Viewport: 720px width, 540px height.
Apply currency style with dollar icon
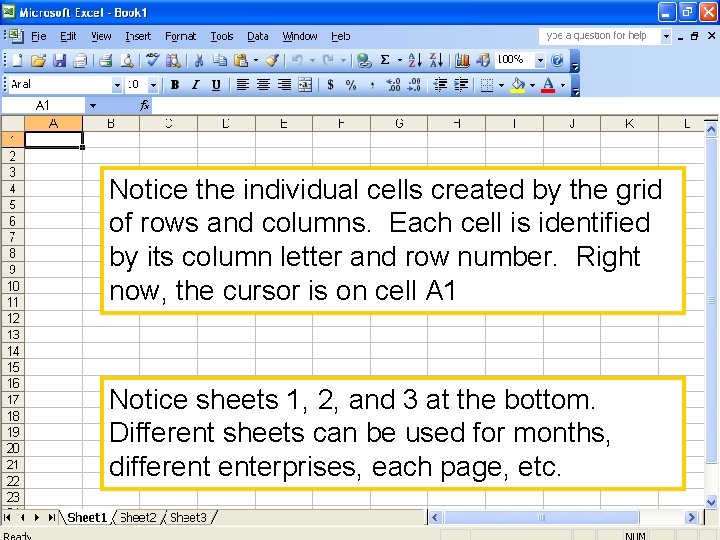click(330, 84)
